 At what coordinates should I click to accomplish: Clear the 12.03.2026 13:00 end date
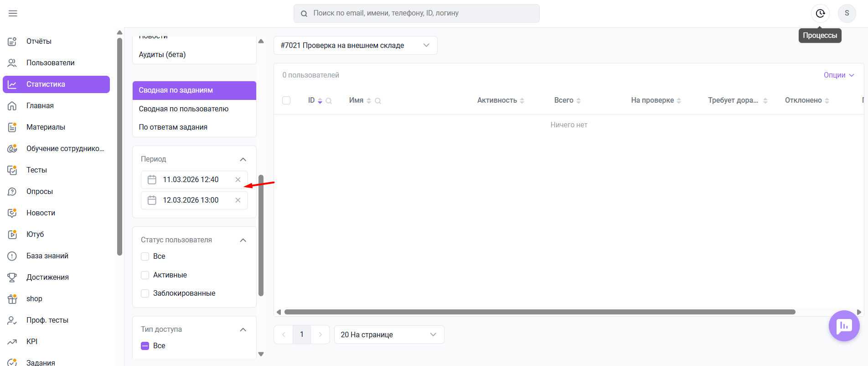point(238,200)
